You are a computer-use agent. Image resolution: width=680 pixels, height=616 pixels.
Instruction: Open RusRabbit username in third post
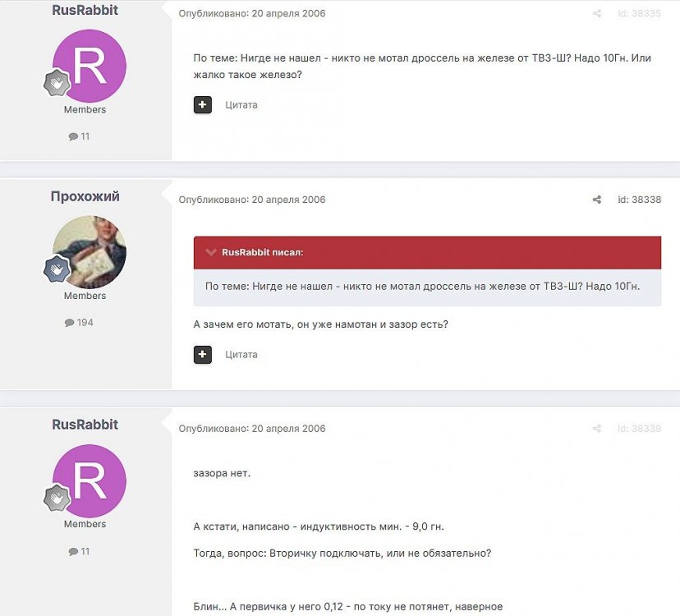coord(85,425)
